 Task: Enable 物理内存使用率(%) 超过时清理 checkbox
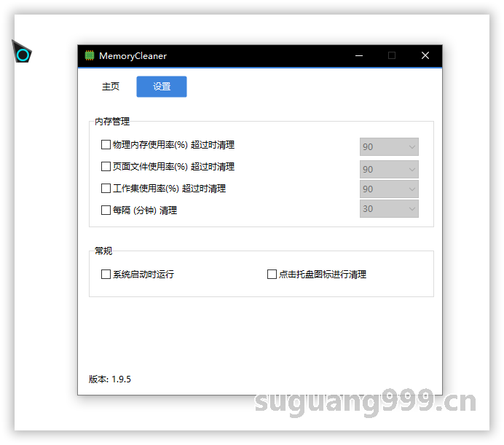tap(106, 145)
